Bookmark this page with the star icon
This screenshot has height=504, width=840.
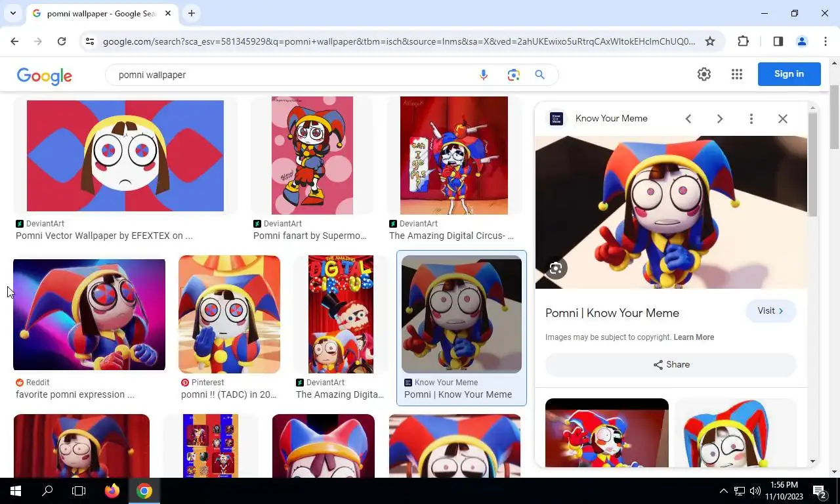(710, 41)
